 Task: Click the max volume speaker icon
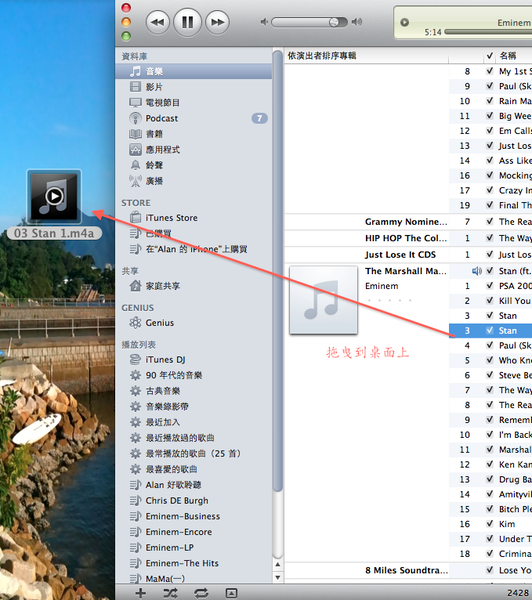tap(357, 22)
